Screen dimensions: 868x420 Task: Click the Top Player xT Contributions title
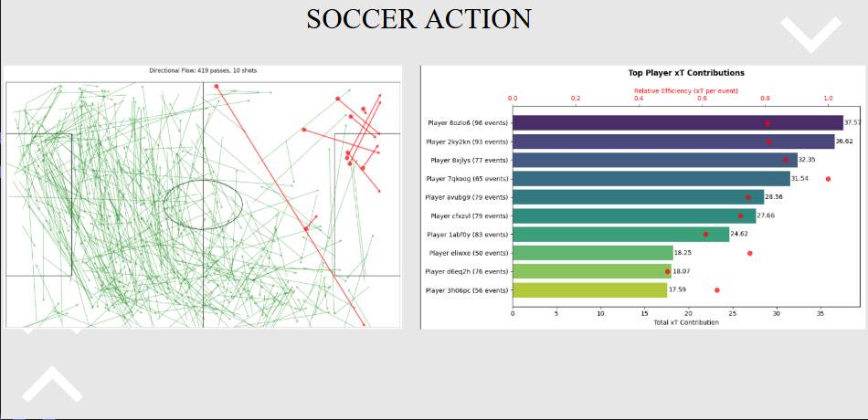(686, 72)
